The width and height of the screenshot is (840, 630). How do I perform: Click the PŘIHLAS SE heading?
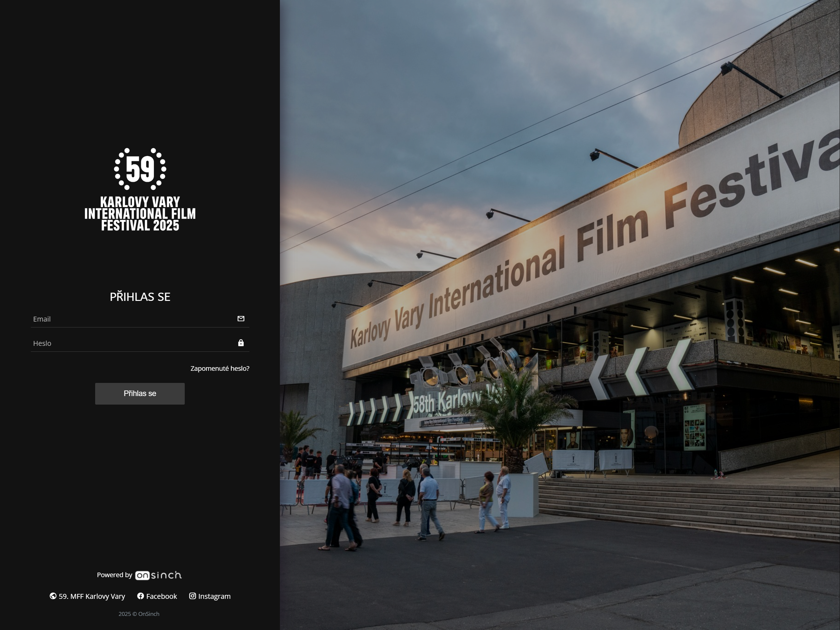(140, 297)
